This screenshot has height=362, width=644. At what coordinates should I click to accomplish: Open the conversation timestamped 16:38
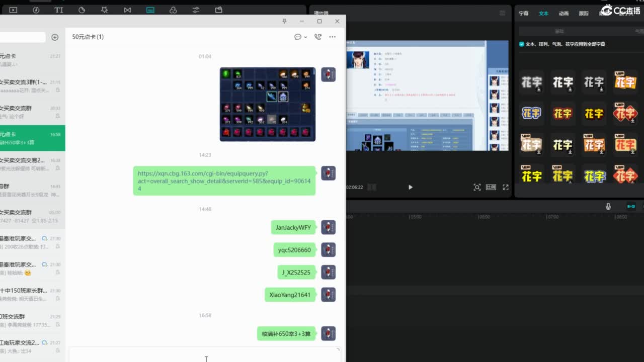[x=32, y=164]
